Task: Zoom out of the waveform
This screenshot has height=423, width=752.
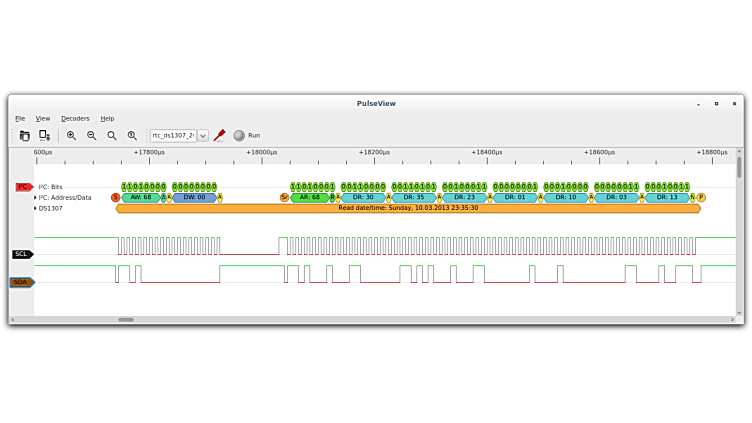Action: pyautogui.click(x=91, y=136)
